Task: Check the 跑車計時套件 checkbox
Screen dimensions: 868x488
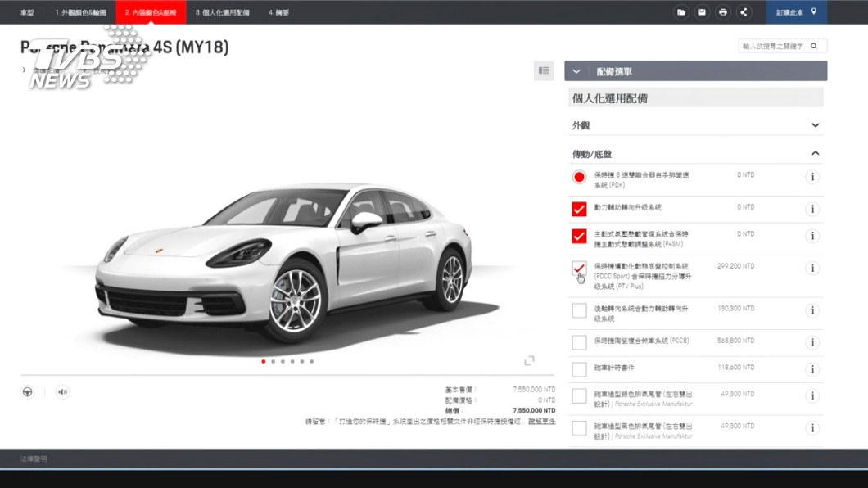Action: [x=579, y=369]
